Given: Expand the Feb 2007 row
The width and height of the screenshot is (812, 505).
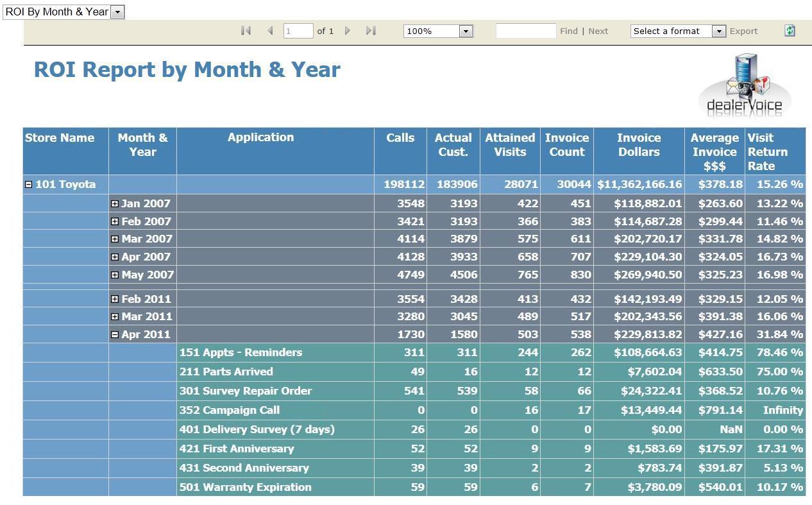Looking at the screenshot, I should click(x=115, y=221).
